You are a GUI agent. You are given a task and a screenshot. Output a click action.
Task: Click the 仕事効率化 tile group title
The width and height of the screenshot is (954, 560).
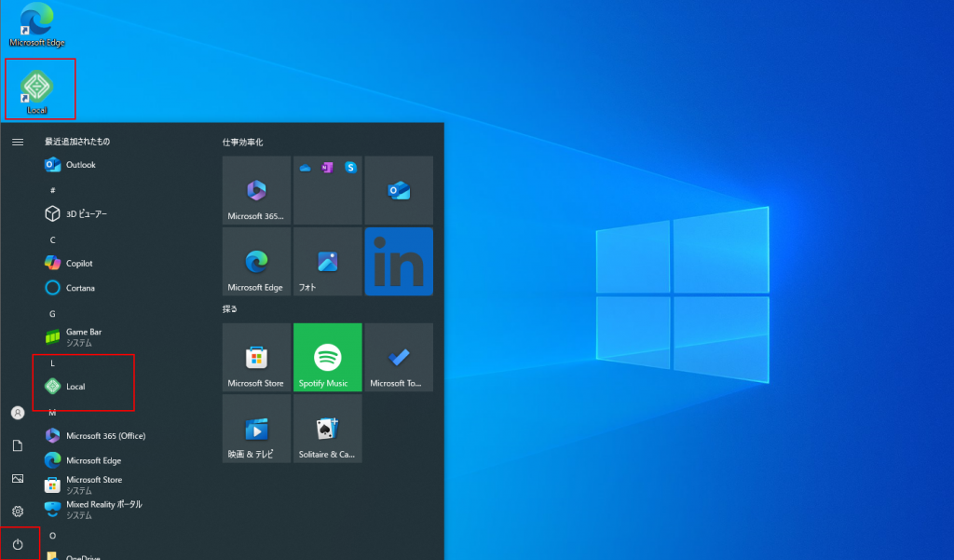[243, 143]
